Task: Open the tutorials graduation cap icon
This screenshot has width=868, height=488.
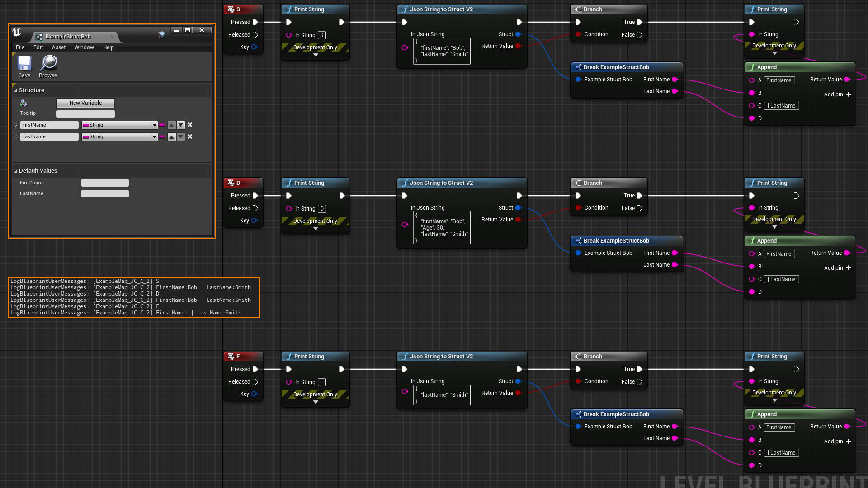Action: pos(161,35)
